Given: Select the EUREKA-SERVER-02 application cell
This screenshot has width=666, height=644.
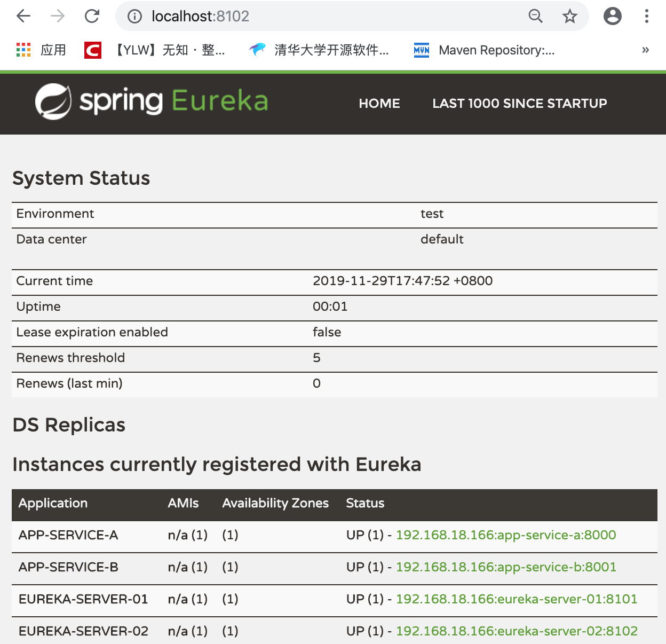Looking at the screenshot, I should [83, 631].
